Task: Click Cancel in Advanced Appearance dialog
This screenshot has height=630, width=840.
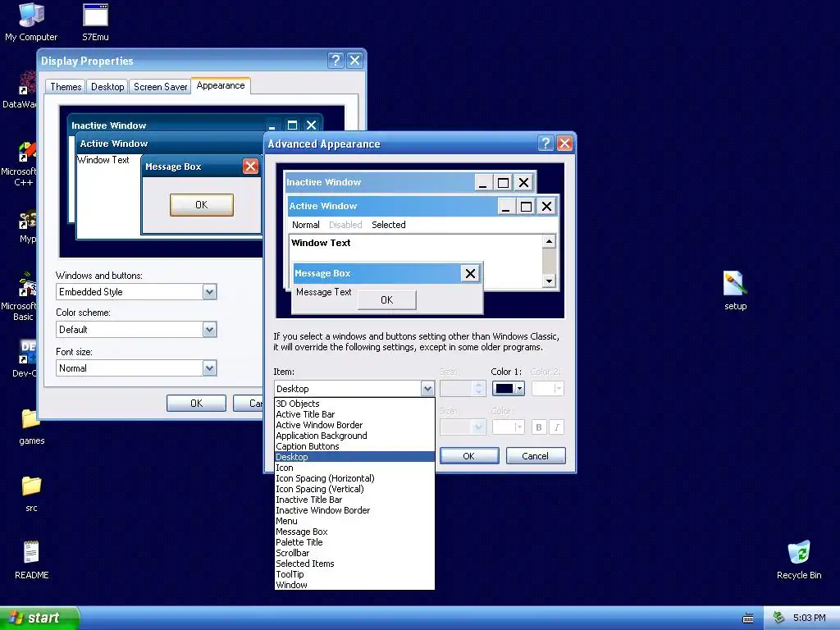Action: click(535, 456)
